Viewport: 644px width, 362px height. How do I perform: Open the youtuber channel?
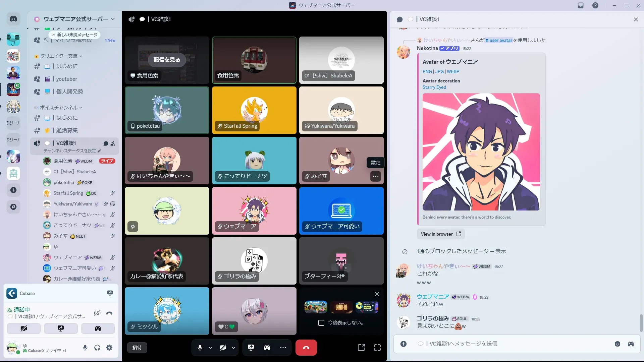pyautogui.click(x=67, y=79)
